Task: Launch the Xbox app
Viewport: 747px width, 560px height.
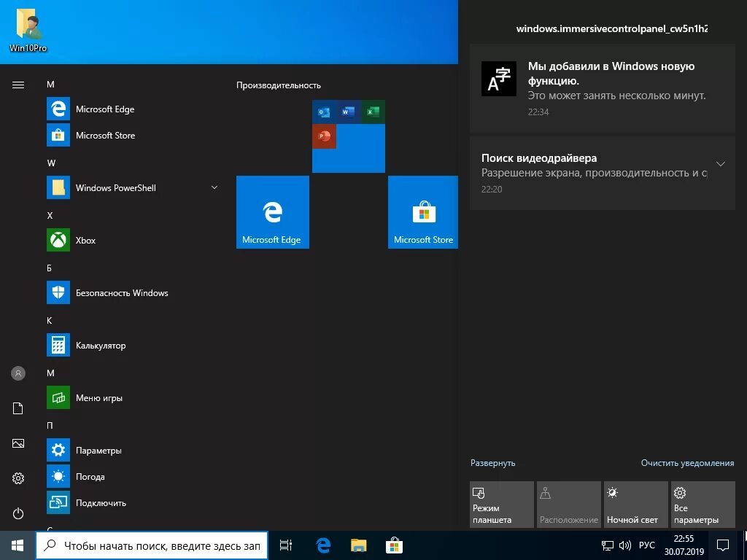Action: pos(133,240)
